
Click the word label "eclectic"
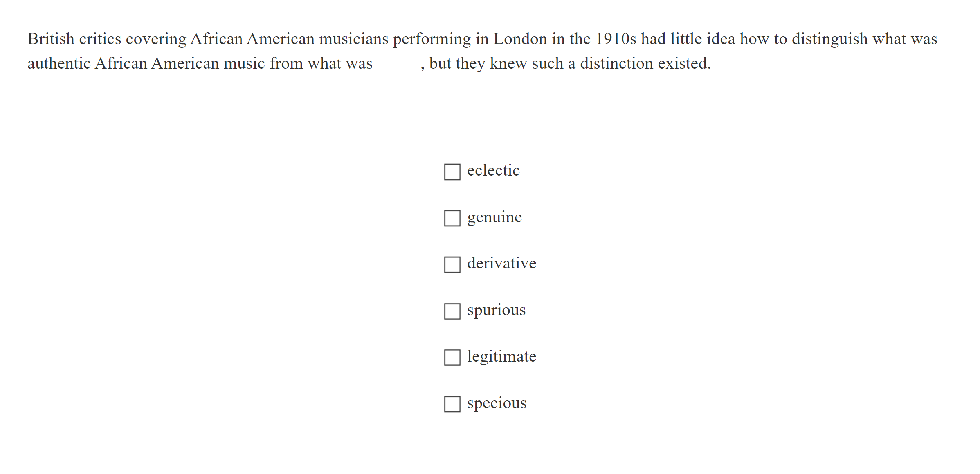(x=493, y=171)
